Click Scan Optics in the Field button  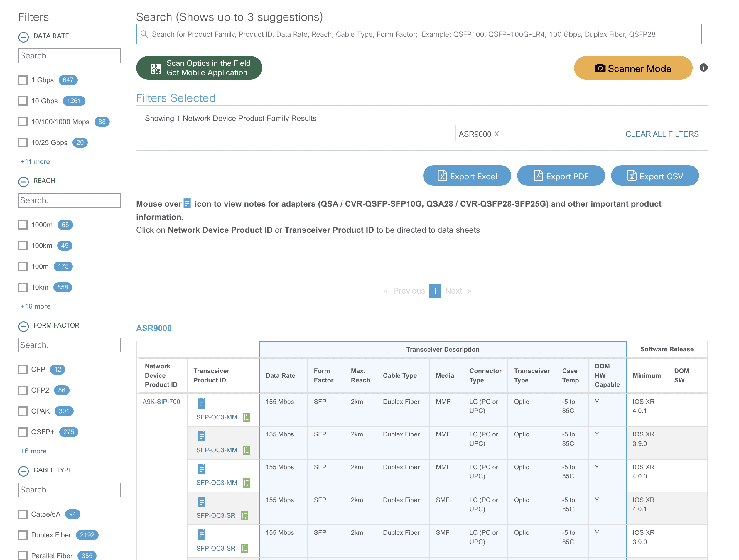(199, 68)
